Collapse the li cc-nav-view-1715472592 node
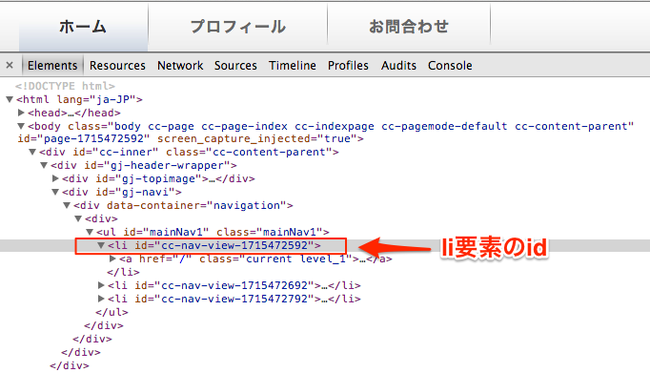 (x=101, y=245)
